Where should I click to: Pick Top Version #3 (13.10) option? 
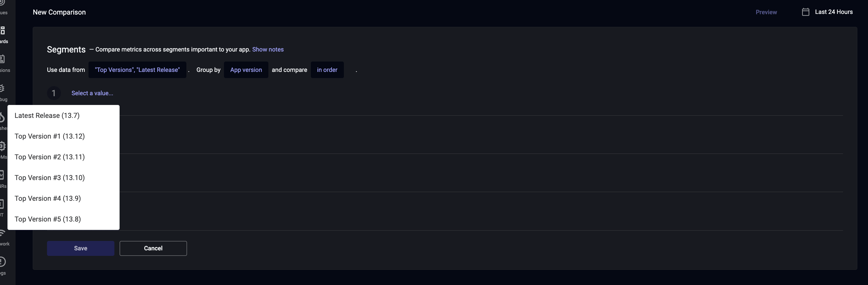(x=63, y=178)
